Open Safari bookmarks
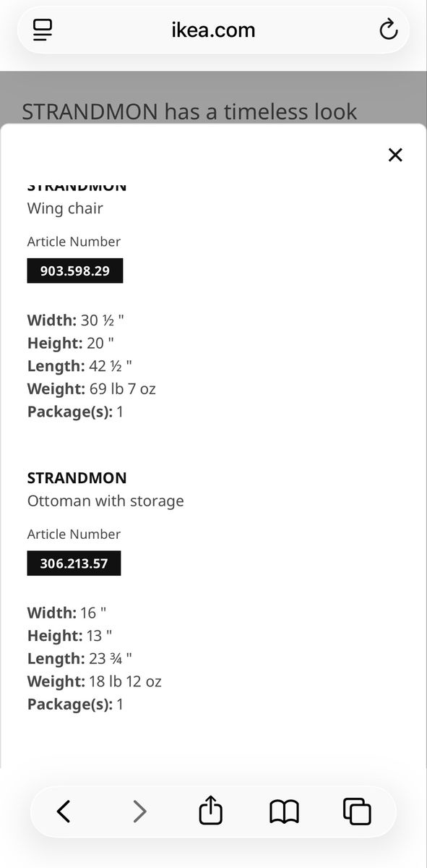Viewport: 427px width, 868px height. [x=284, y=812]
